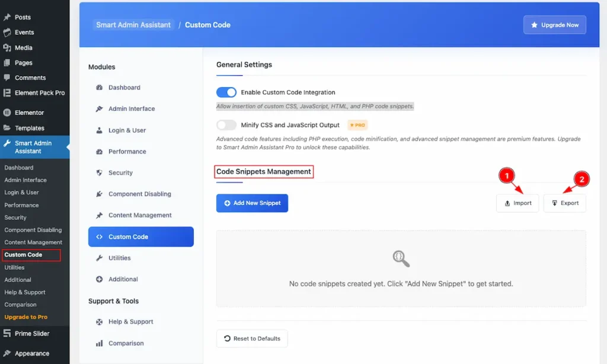Click the Export button
The image size is (607, 364).
point(565,203)
